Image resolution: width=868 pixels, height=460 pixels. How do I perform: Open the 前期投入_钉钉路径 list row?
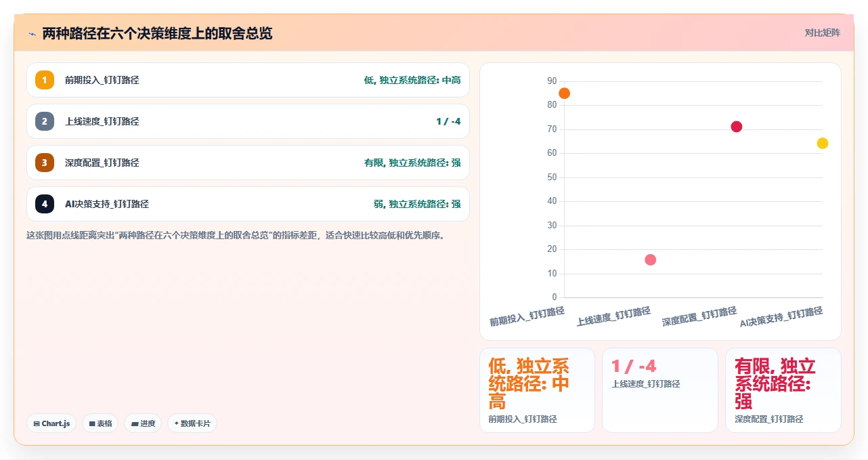point(248,80)
